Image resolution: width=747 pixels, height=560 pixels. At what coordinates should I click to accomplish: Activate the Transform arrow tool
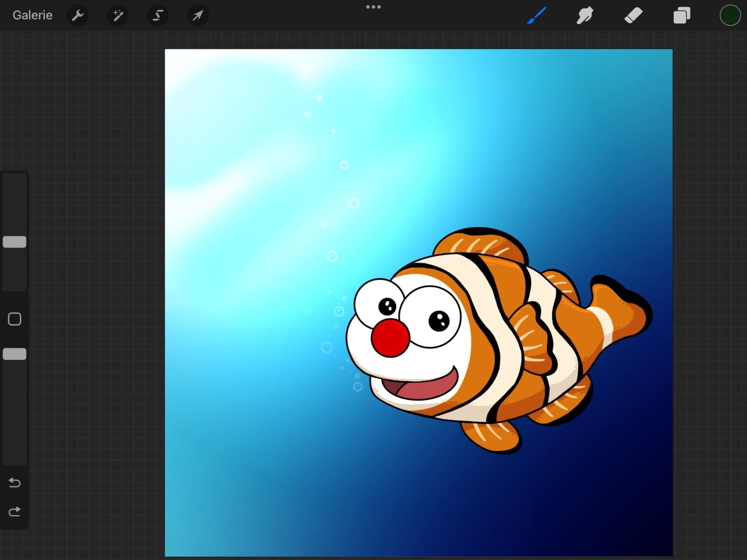coord(198,15)
